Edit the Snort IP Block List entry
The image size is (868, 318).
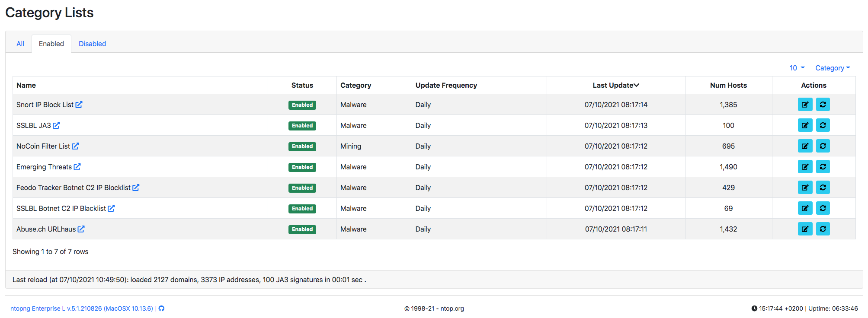tap(805, 105)
